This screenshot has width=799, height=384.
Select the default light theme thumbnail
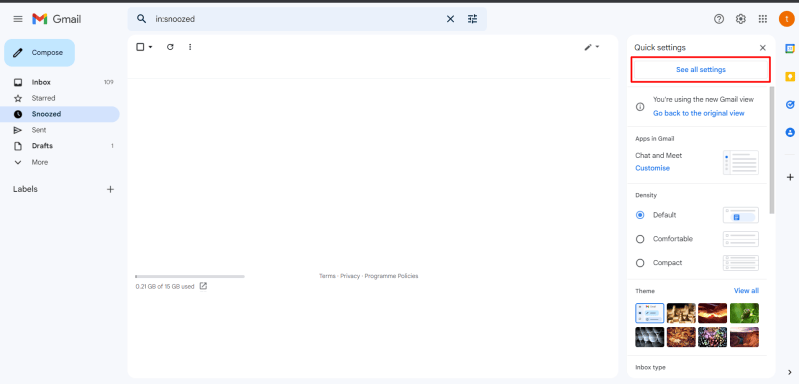click(x=650, y=313)
